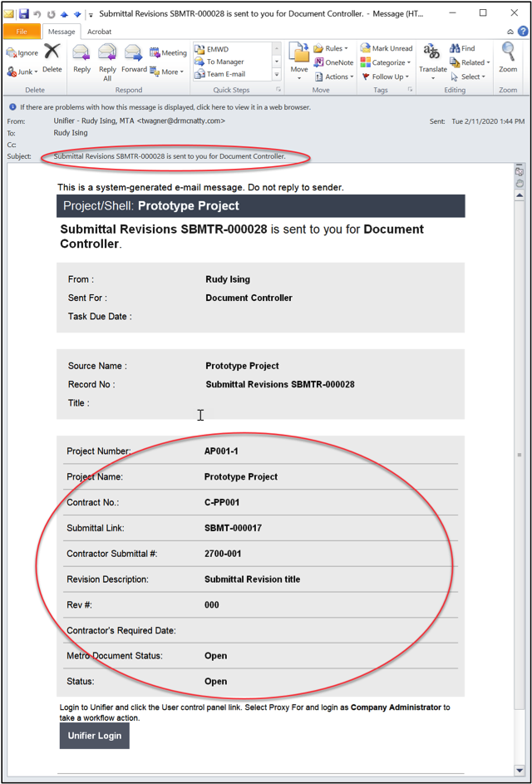Delete the message with X icon

(x=52, y=58)
